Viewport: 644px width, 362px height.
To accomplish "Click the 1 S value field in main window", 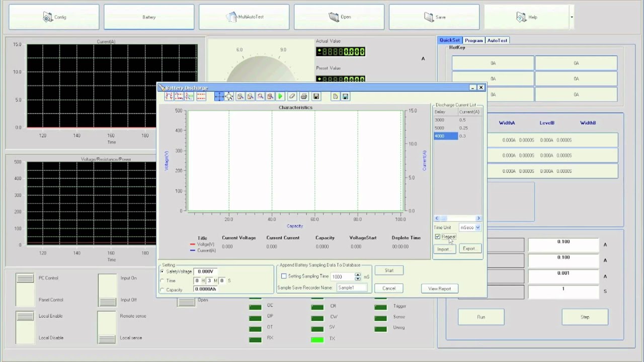I will (563, 292).
